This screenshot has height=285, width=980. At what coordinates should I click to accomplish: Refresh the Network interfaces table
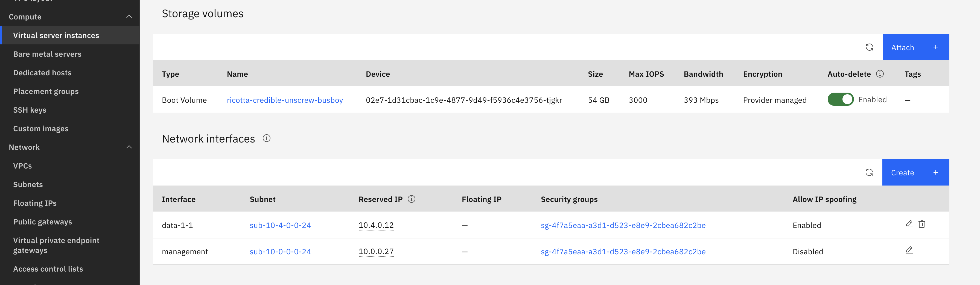coord(869,173)
